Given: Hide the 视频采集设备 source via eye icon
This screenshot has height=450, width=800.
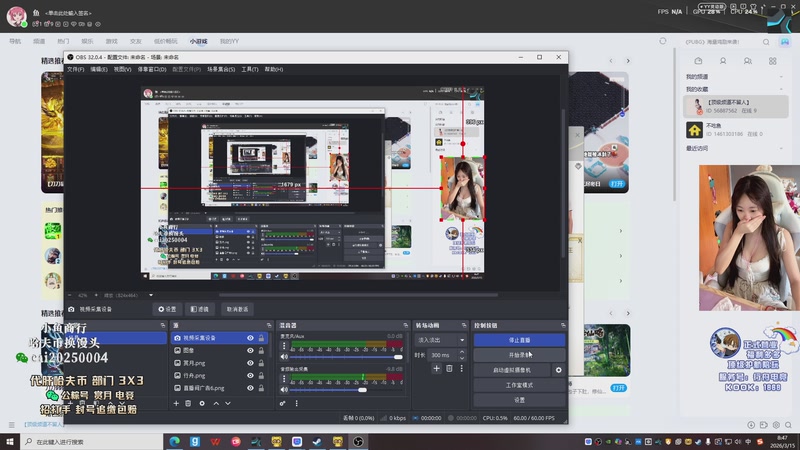Looking at the screenshot, I should [251, 338].
